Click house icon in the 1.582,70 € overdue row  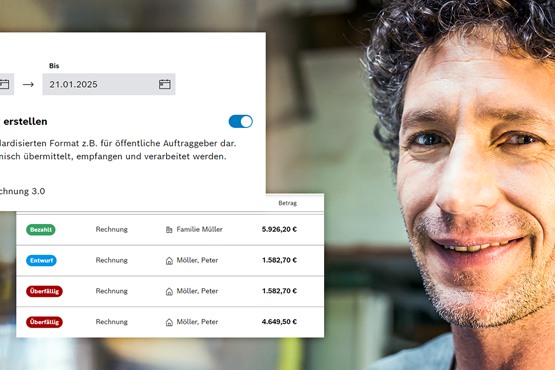(x=169, y=292)
